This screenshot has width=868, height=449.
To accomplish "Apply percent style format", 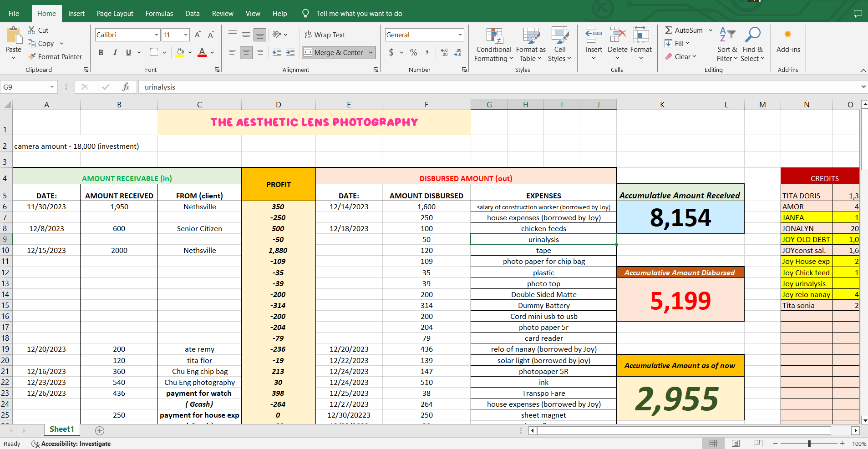I will [413, 52].
